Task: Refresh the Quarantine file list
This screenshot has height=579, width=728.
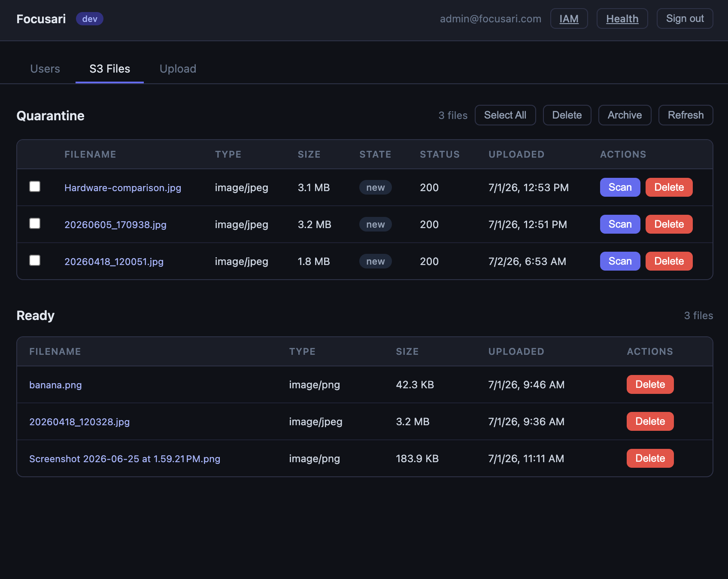Action: [x=686, y=115]
